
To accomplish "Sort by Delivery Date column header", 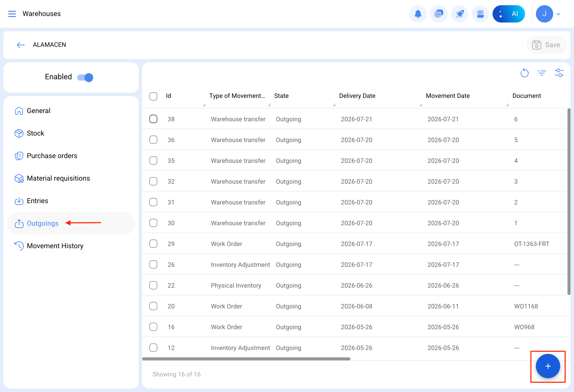I will coord(357,96).
